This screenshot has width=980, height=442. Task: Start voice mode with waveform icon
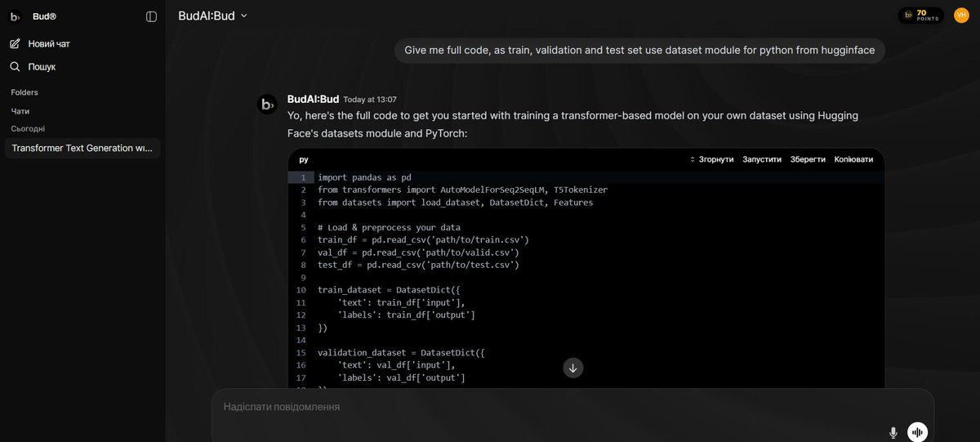click(x=917, y=432)
